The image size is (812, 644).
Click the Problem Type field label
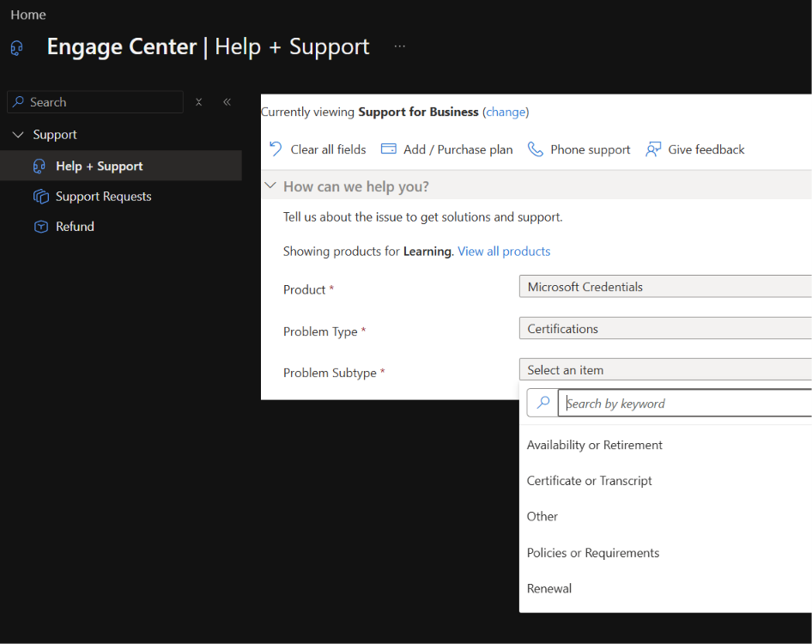pyautogui.click(x=320, y=331)
